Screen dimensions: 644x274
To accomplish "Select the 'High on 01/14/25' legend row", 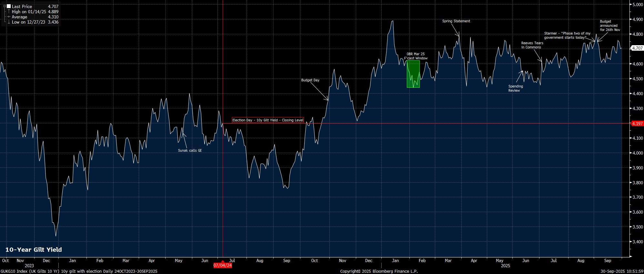I will click(x=35, y=12).
